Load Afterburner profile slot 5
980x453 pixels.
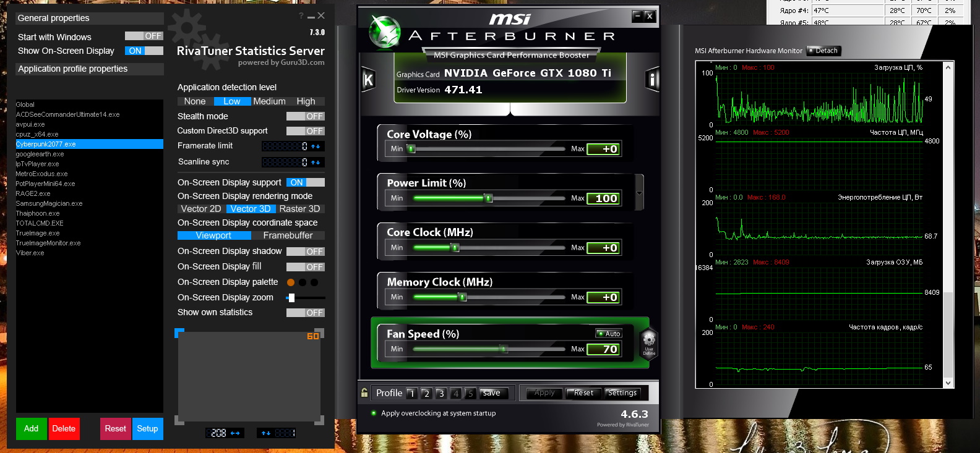pos(471,393)
